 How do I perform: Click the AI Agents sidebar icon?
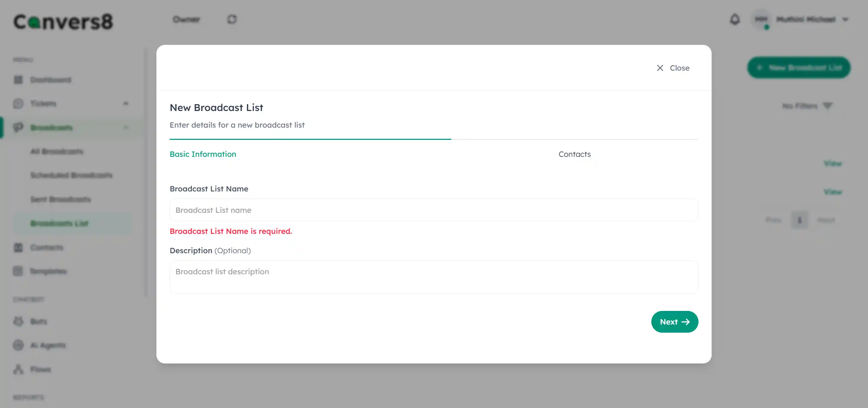pyautogui.click(x=18, y=345)
